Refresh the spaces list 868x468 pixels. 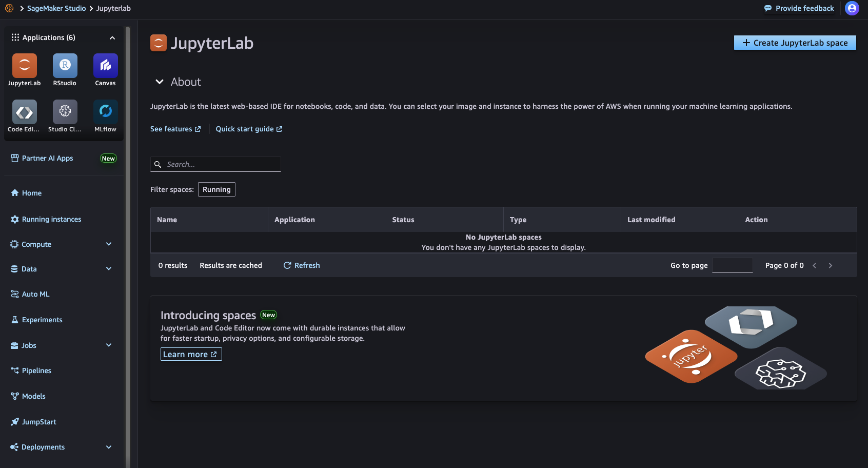[x=302, y=265]
